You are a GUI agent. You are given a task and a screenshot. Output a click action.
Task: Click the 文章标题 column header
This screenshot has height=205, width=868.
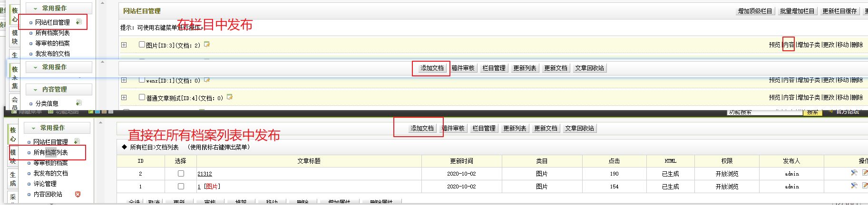coord(309,161)
